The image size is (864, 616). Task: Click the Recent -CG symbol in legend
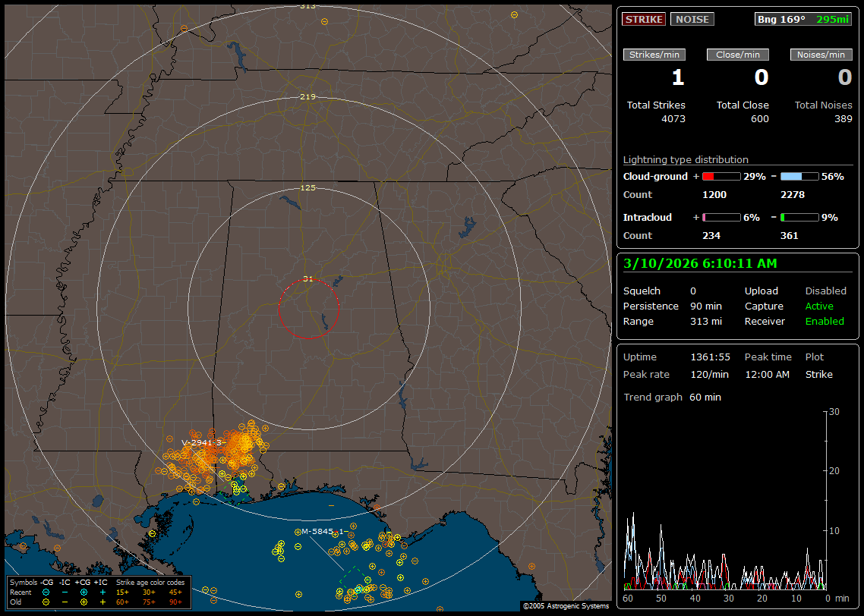coord(46,592)
